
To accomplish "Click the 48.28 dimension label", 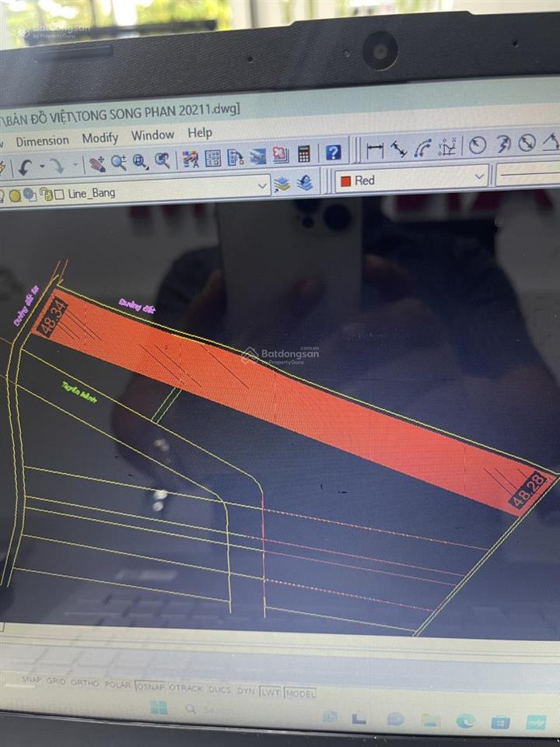I will click(527, 491).
